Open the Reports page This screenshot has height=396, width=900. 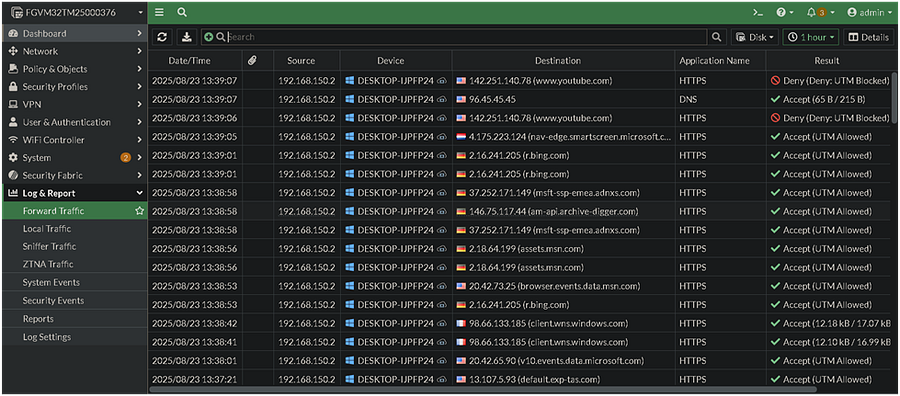pyautogui.click(x=74, y=319)
